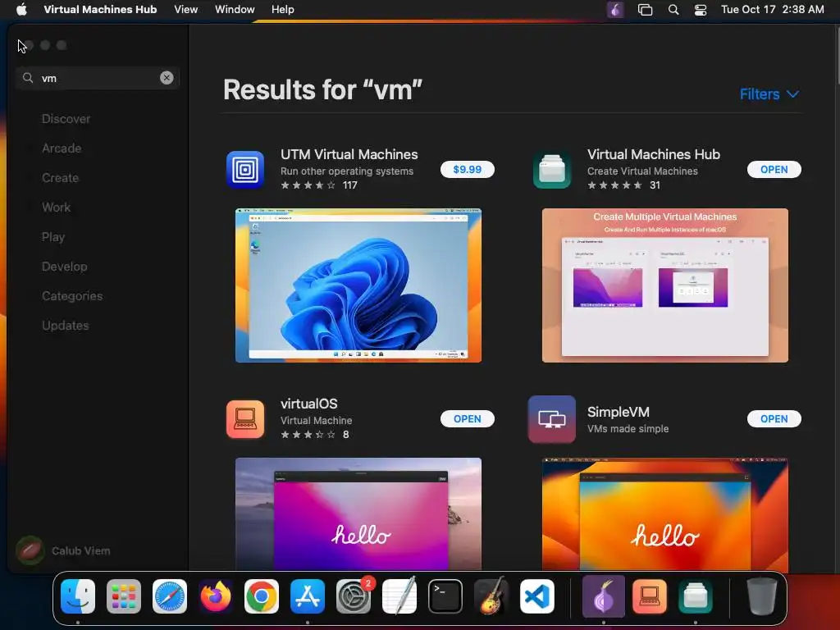View Create Multiple Virtual Machines screenshot
Screen dimensions: 840x630
[664, 285]
